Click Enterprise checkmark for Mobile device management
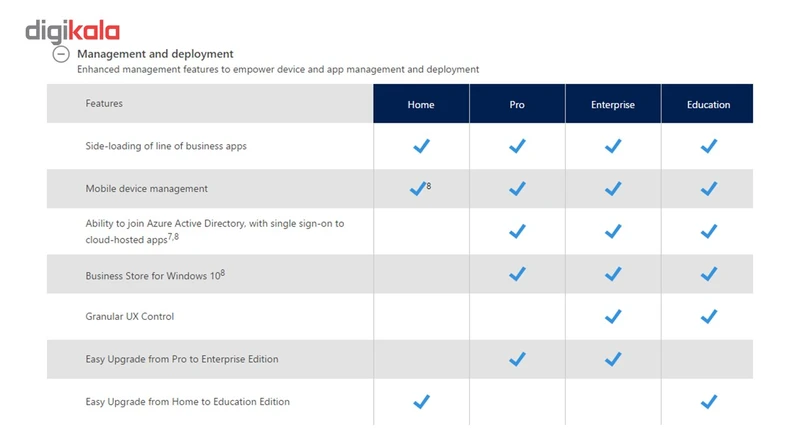Screen dimensions: 800x438 (x=613, y=189)
